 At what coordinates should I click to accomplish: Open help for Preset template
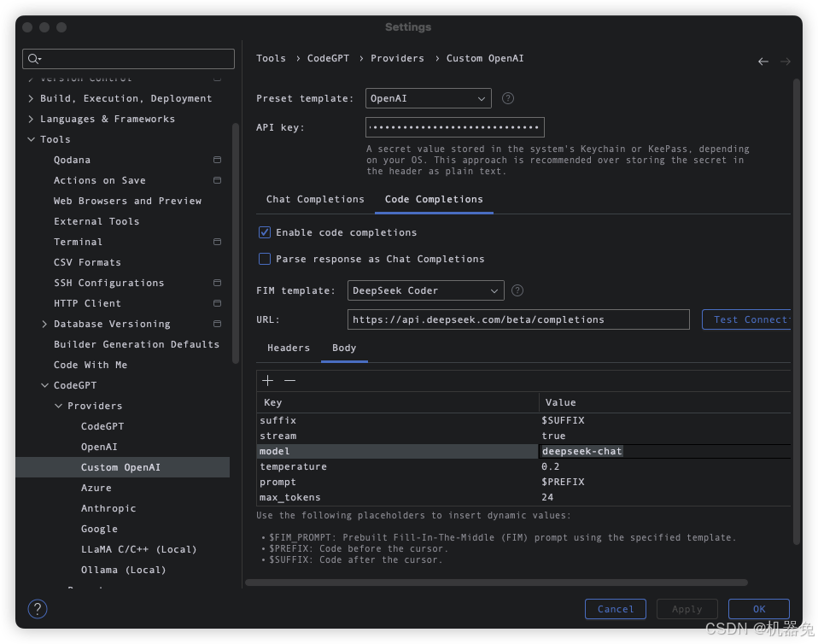click(x=507, y=98)
